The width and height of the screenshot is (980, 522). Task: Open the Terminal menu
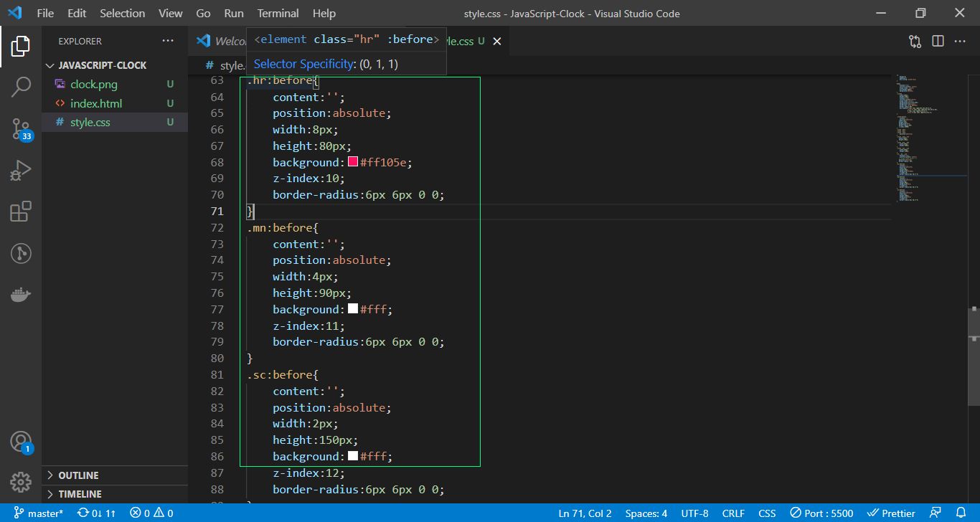tap(278, 13)
